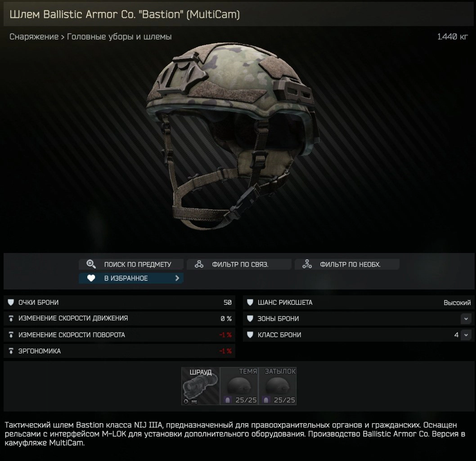Click the shield icon beside ШАНС РИКОШЕТА
The image size is (476, 461).
click(250, 303)
